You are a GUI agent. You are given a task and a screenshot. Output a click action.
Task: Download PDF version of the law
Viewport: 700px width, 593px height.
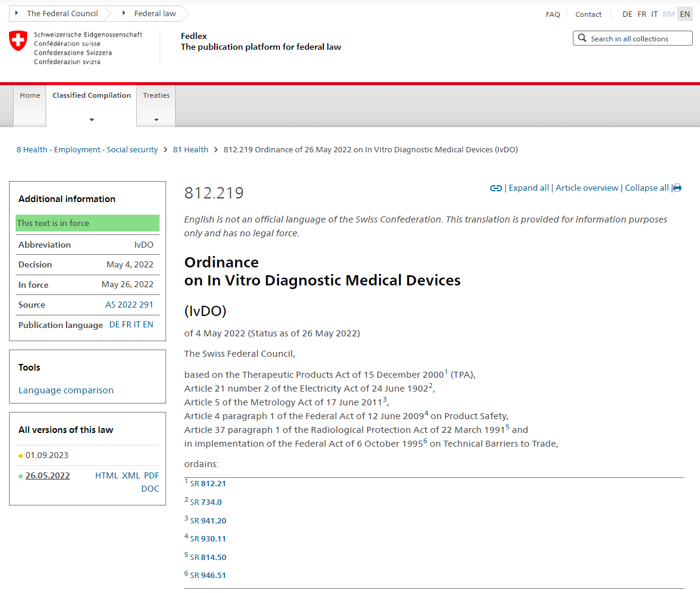[151, 475]
